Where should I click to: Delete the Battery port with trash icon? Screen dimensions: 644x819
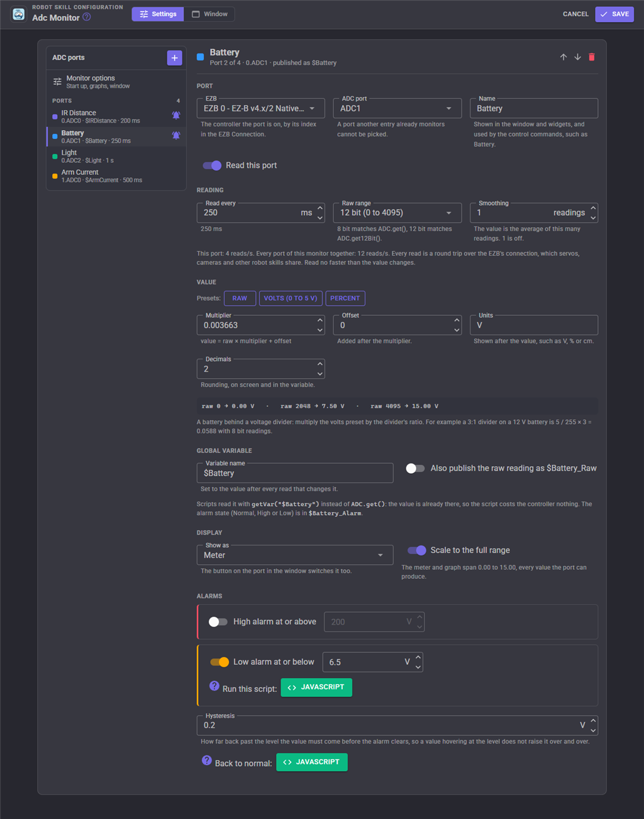[x=591, y=57]
